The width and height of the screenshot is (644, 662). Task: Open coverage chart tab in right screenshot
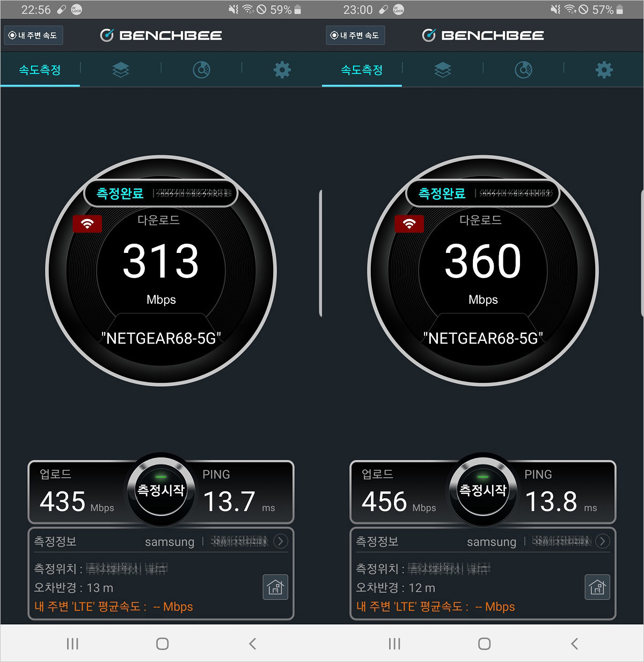523,70
